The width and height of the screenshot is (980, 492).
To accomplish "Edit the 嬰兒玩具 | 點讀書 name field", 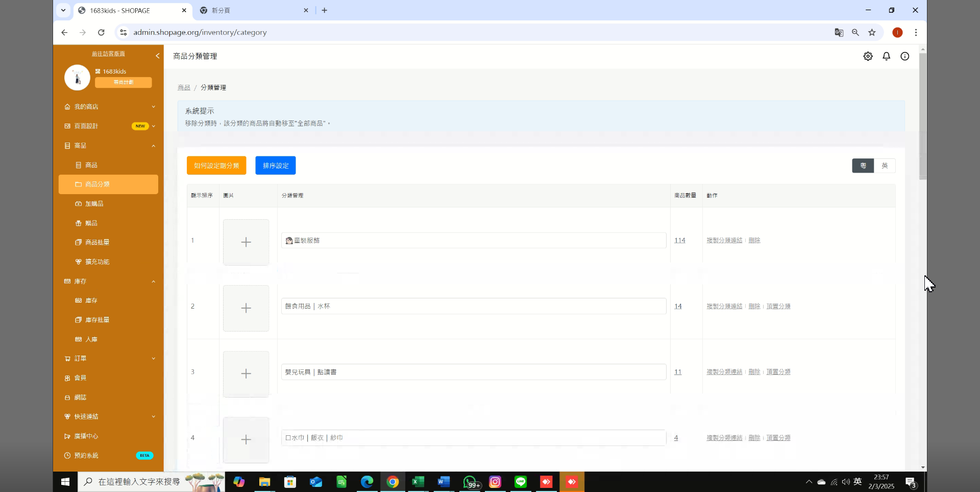I will click(474, 372).
